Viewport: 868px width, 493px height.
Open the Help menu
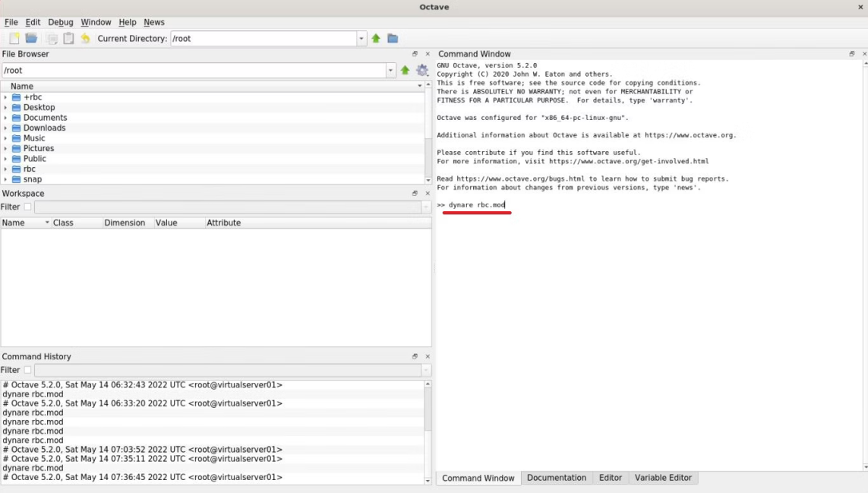128,22
